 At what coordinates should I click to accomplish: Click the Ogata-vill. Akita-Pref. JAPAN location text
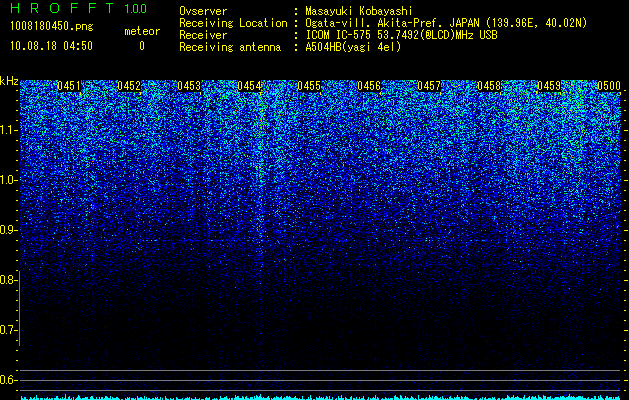point(445,23)
